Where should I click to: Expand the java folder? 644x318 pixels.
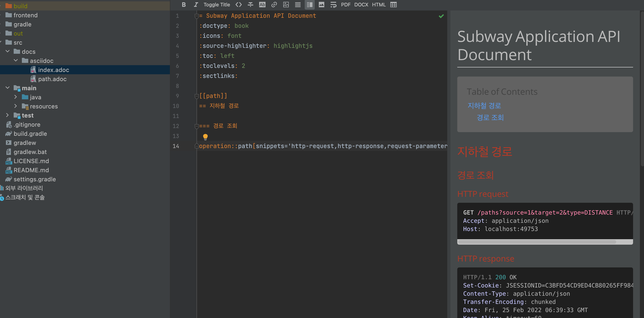click(x=15, y=97)
